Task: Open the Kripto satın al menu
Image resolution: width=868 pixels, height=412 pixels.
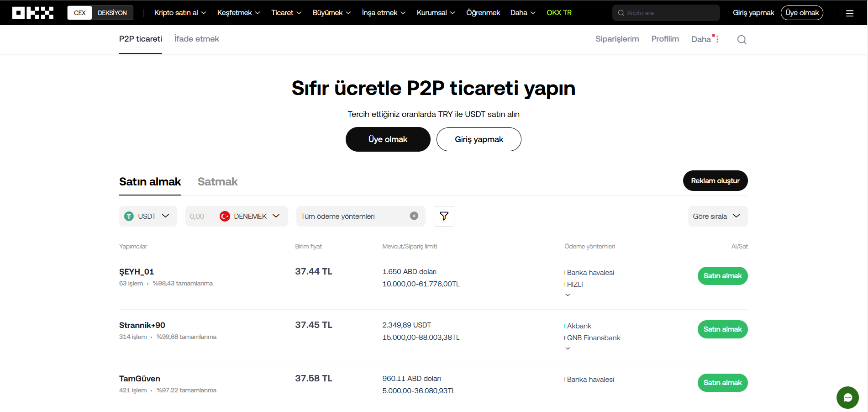Action: click(179, 12)
